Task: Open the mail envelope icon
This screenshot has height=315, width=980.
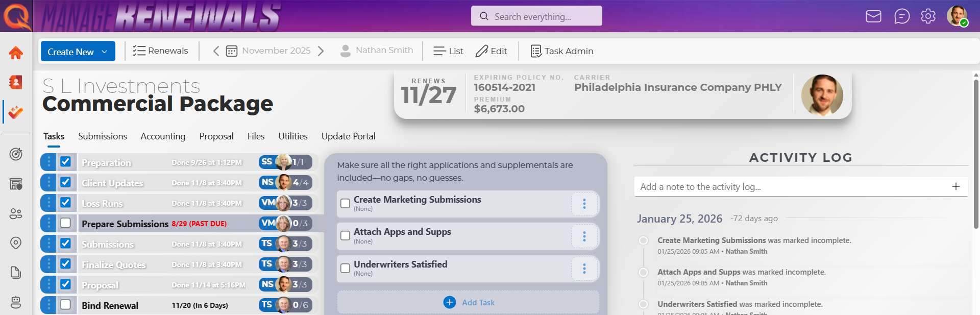Action: pos(873,16)
